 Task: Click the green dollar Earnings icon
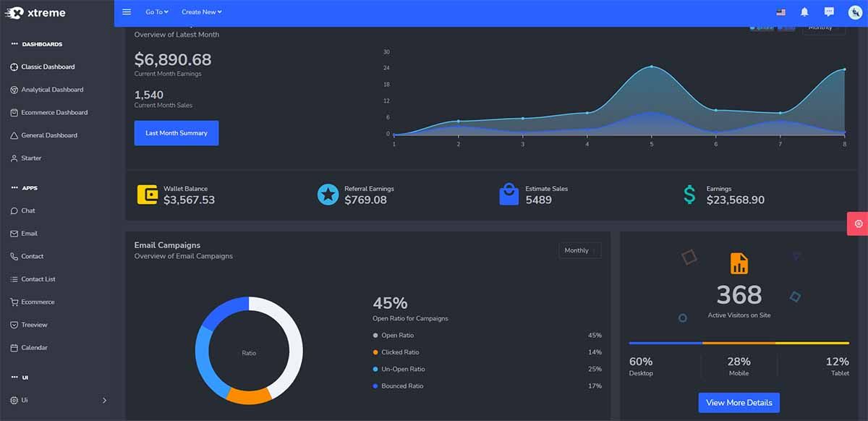coord(690,195)
